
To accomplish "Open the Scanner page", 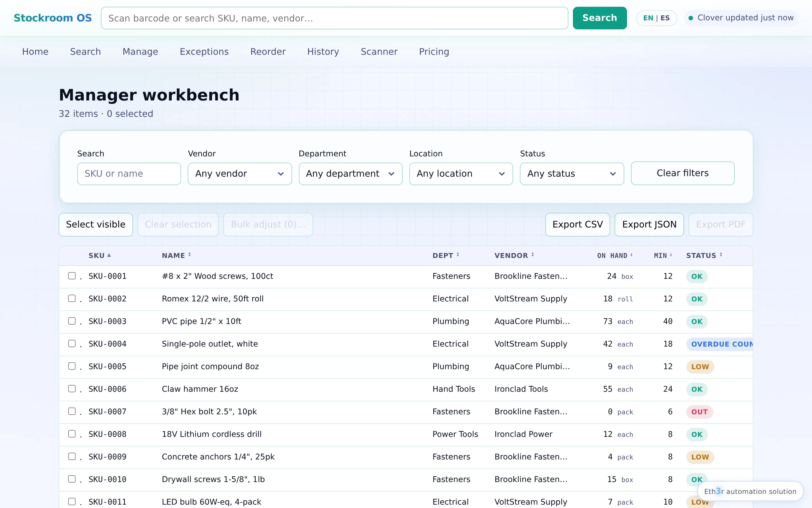I will [379, 52].
